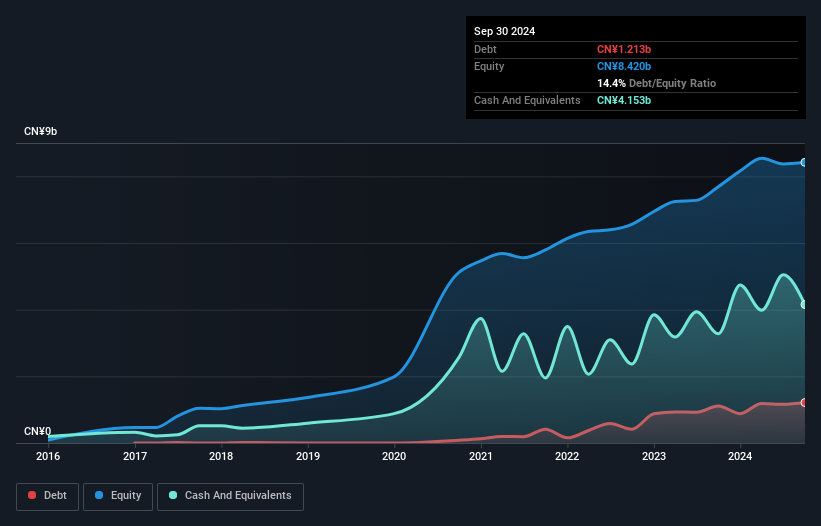Select the Equity endpoint marker on blue line
The image size is (821, 526).
804,163
